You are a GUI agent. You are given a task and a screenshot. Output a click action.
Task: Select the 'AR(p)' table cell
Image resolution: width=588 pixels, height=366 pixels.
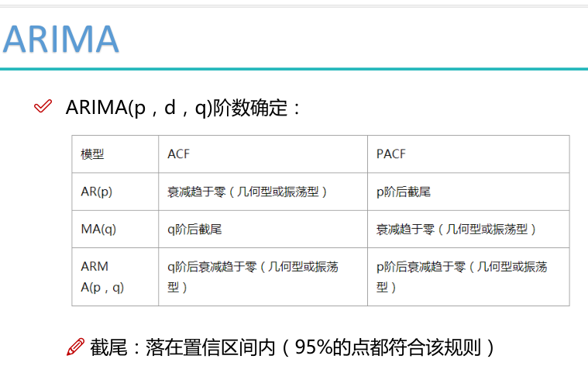(115, 192)
